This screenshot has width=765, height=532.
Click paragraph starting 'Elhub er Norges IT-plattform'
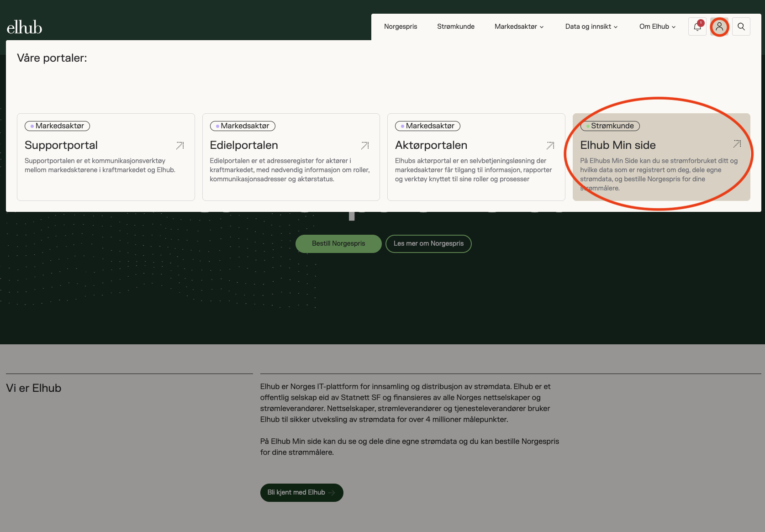[406, 403]
